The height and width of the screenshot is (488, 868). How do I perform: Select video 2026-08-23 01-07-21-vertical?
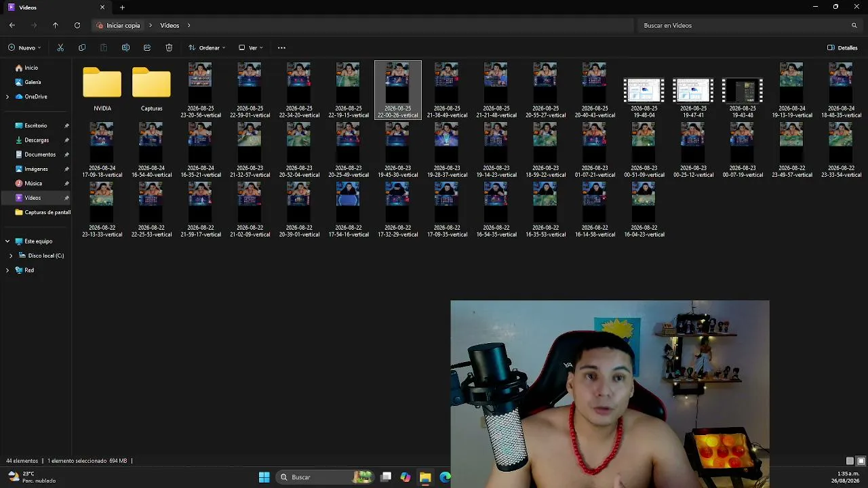click(x=595, y=150)
